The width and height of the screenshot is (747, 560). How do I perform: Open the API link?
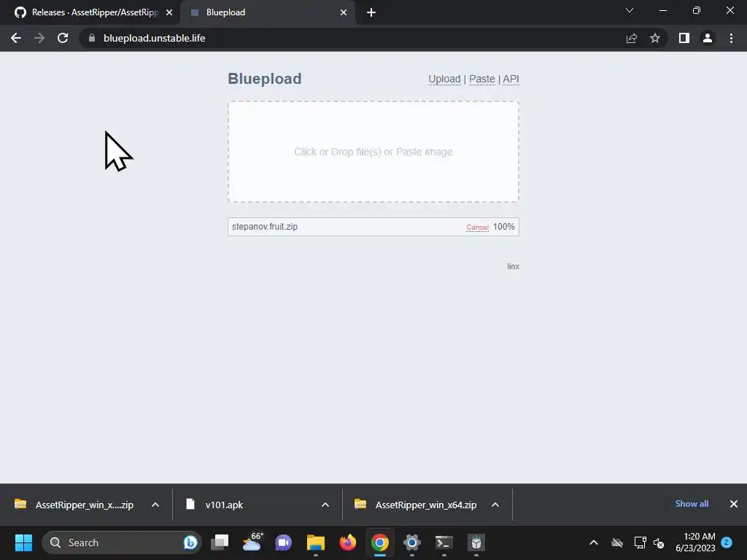click(x=511, y=79)
